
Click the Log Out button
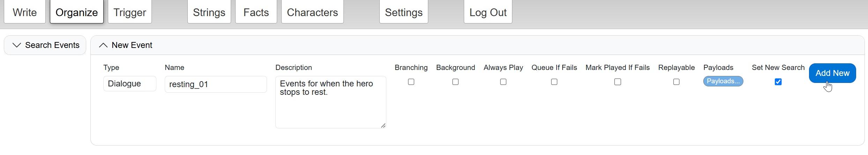click(x=488, y=12)
